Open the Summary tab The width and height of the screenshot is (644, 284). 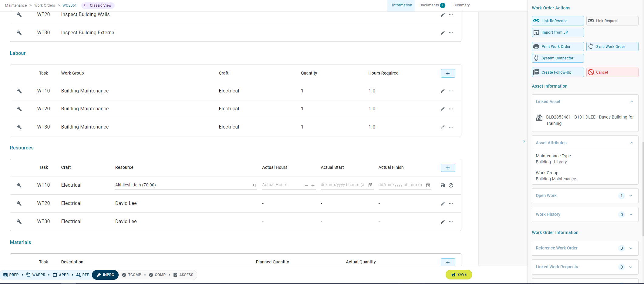461,5
